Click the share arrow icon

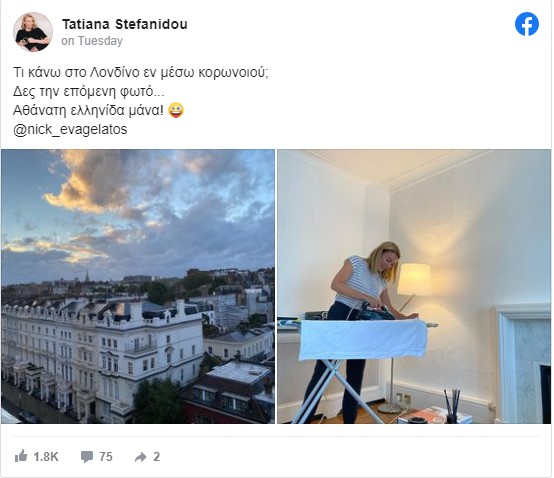(x=141, y=457)
